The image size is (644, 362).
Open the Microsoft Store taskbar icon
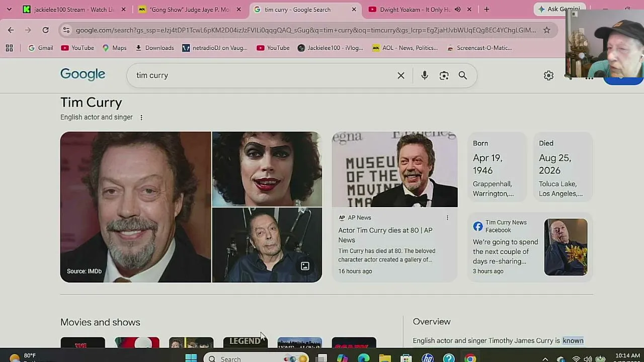point(406,358)
